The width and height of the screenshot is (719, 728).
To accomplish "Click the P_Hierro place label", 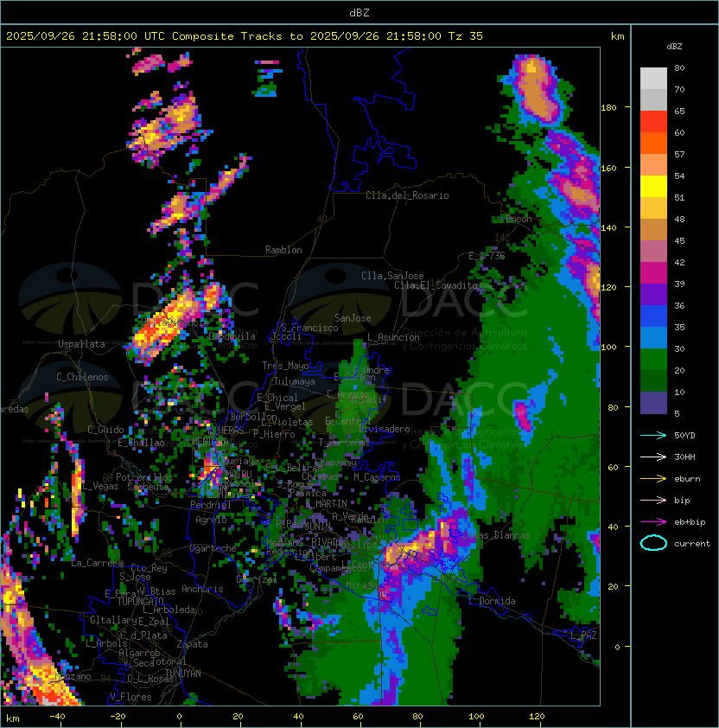I will point(274,434).
